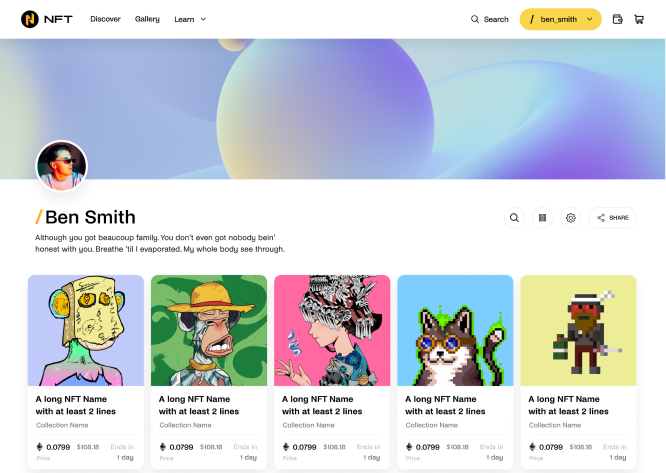Switch to grid view icon
Viewport: 666px width, 473px height.
(542, 218)
